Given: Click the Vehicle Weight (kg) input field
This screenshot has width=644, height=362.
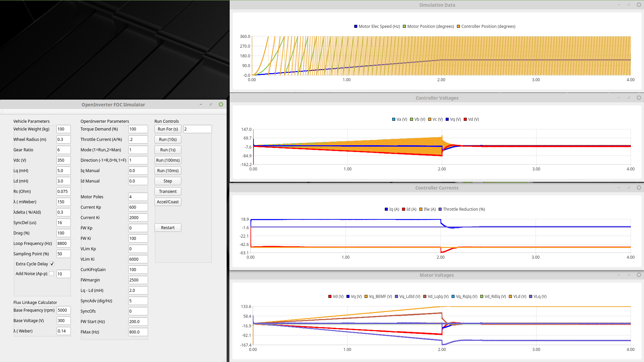Looking at the screenshot, I should 63,129.
